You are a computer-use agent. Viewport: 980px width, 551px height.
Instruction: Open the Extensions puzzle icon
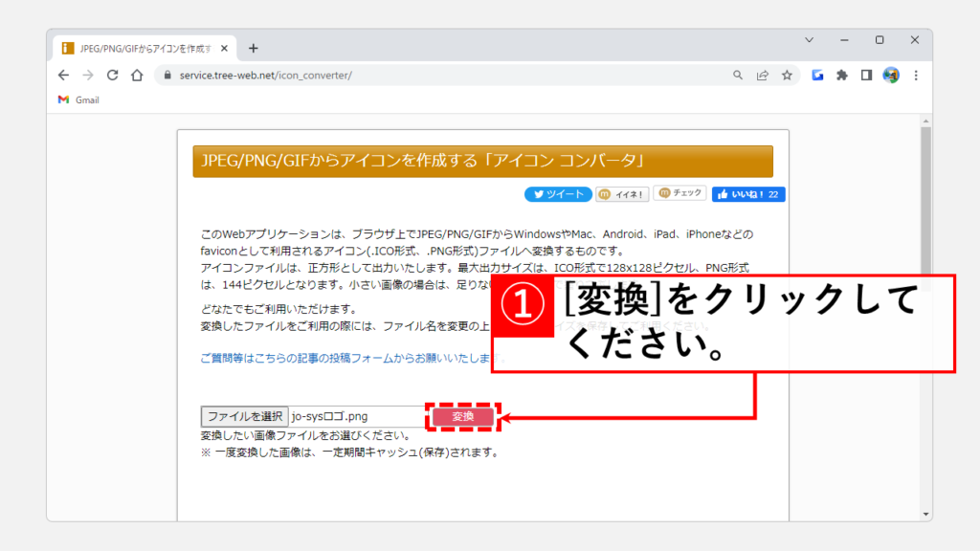(842, 75)
